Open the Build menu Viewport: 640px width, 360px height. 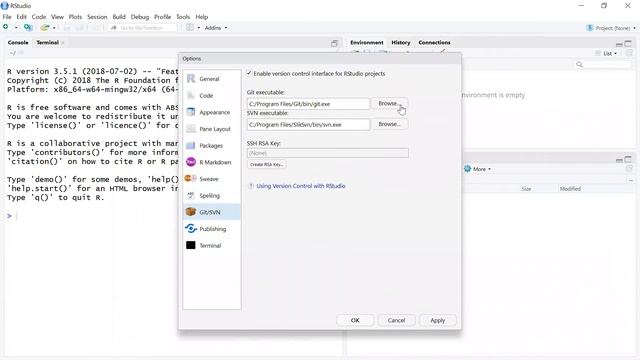click(x=119, y=17)
